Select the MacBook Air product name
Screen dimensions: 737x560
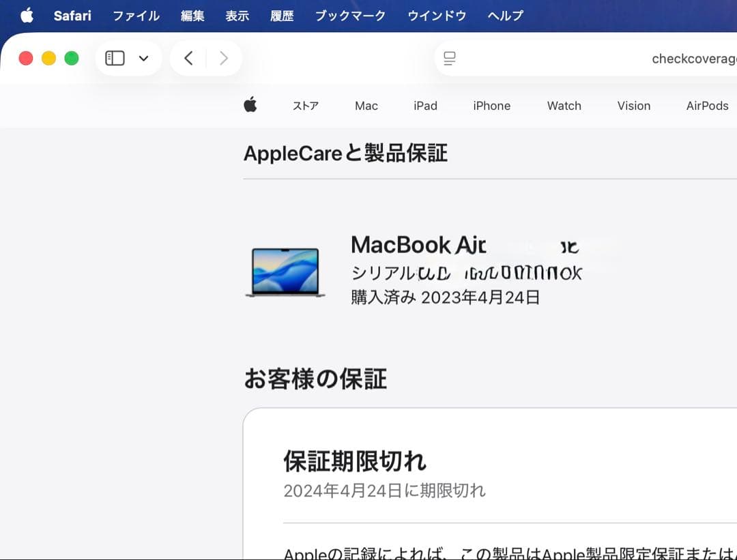(x=418, y=245)
